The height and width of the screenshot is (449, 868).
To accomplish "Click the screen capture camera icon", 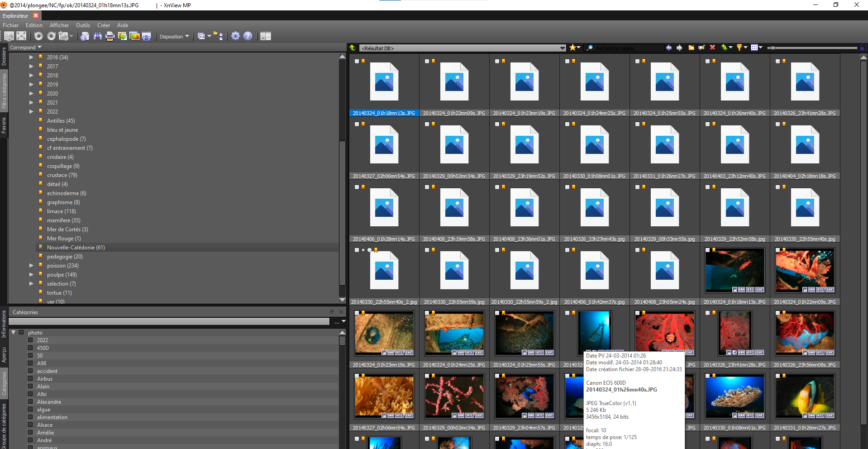I will coord(146,36).
